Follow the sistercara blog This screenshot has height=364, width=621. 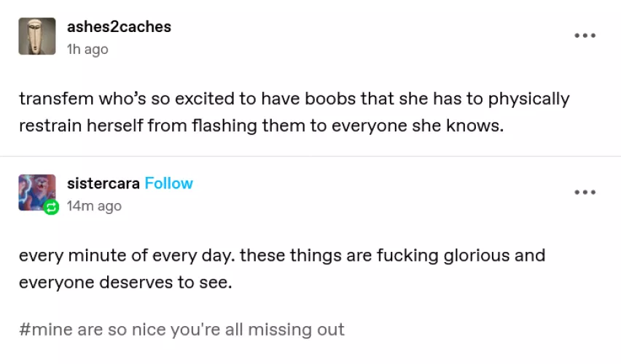coord(169,183)
